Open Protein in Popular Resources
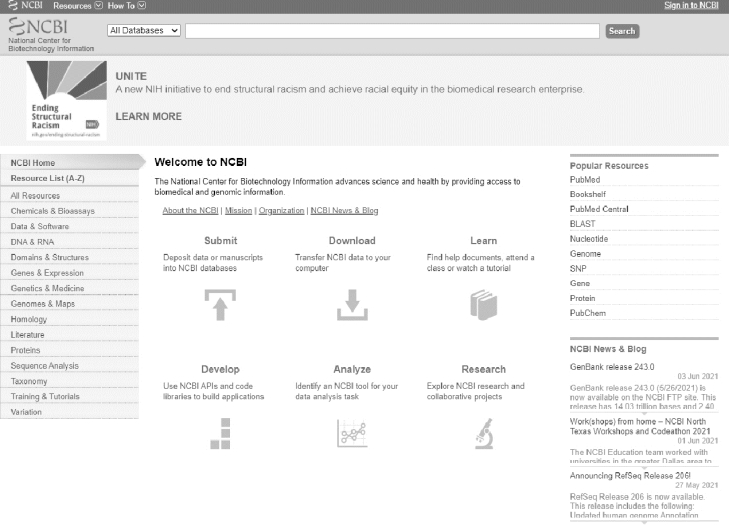 click(583, 298)
